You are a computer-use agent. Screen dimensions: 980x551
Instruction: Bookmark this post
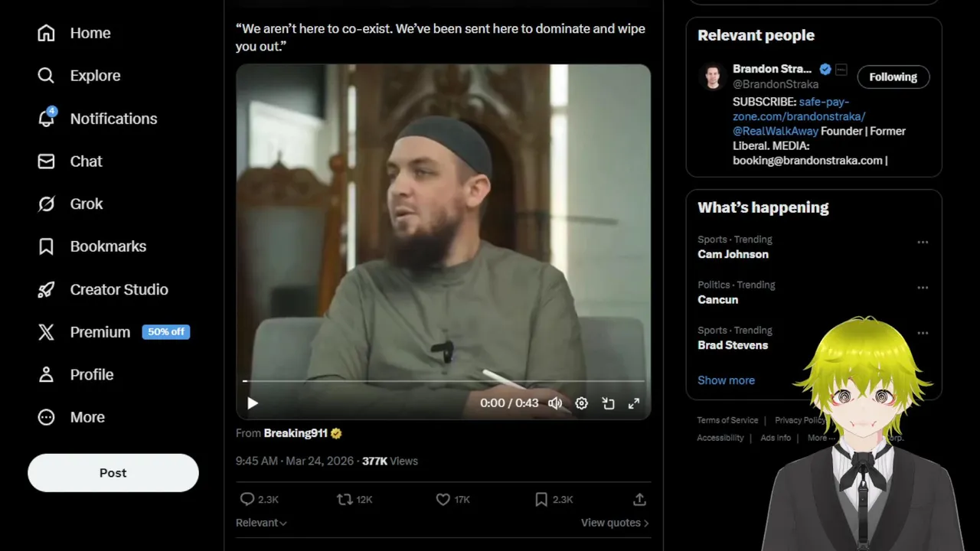tap(541, 500)
